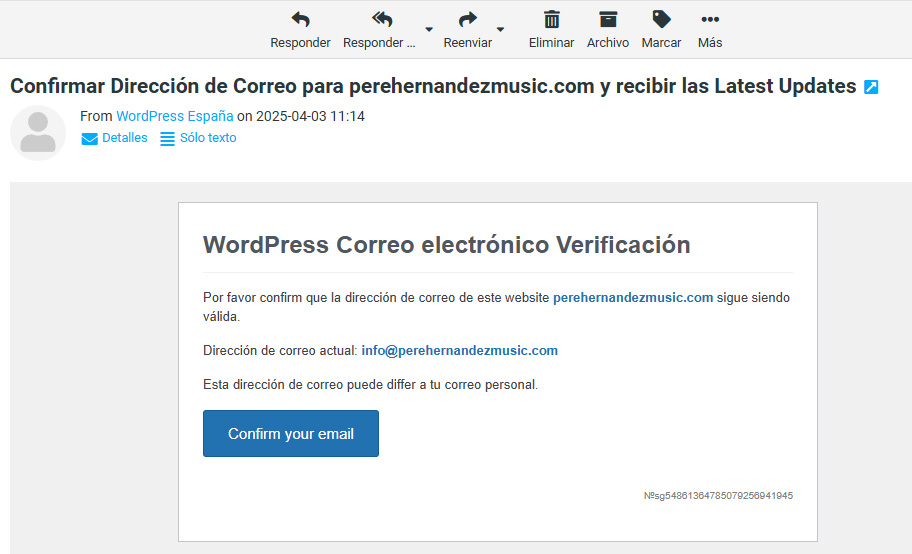Click the reference number Nºsg548613647850...

[x=718, y=496]
